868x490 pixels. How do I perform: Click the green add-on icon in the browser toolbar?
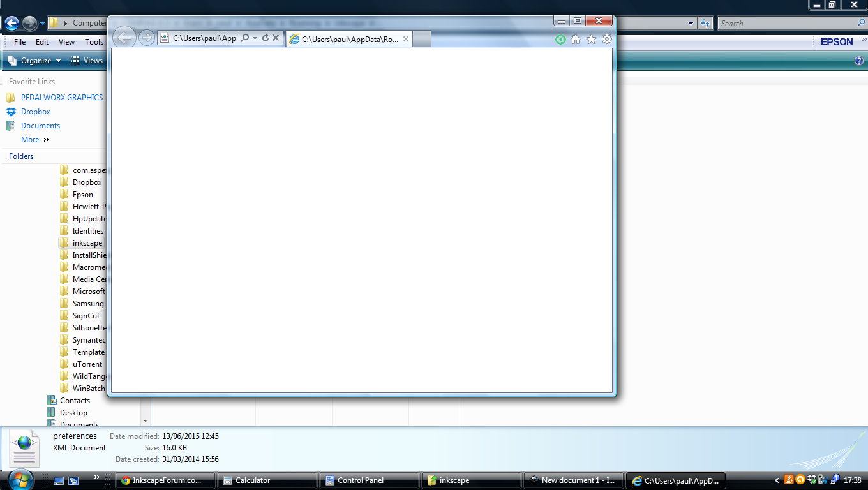point(560,40)
